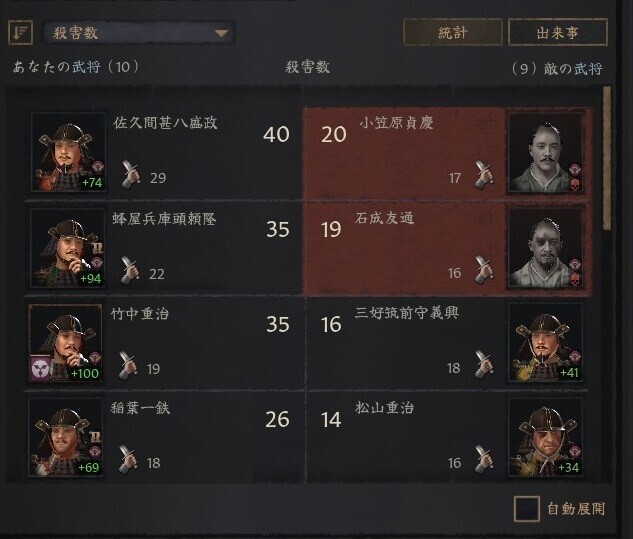Switch to the 統計 tab
633x539 pixels.
[x=453, y=32]
